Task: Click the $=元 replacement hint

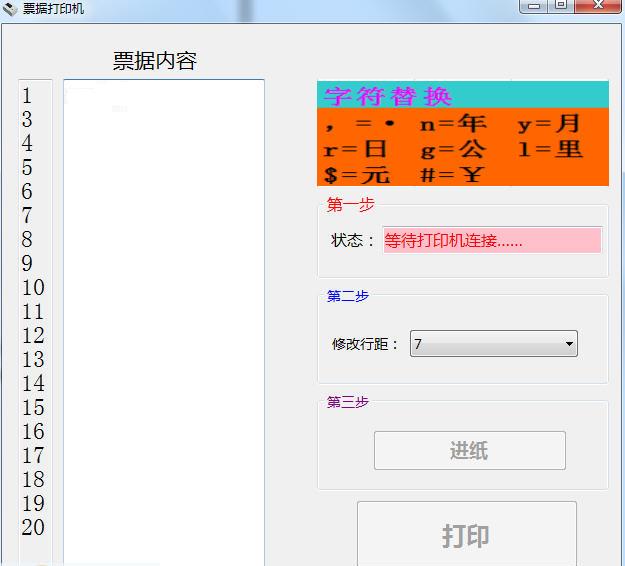Action: (x=357, y=175)
